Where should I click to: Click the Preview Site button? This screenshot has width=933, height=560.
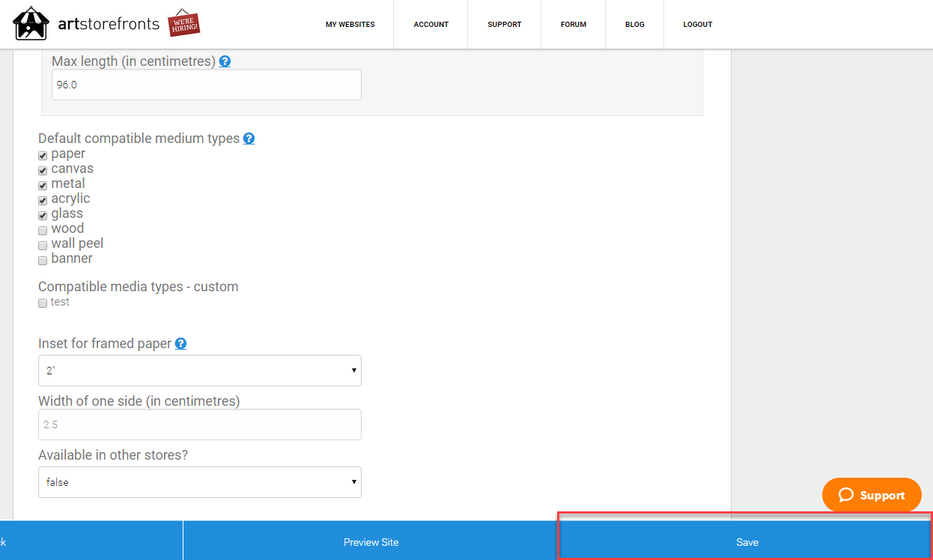[371, 541]
